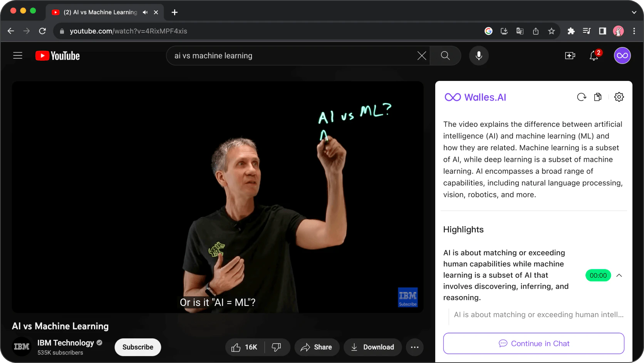Open the YouTube Create button
The width and height of the screenshot is (644, 363).
(x=570, y=55)
